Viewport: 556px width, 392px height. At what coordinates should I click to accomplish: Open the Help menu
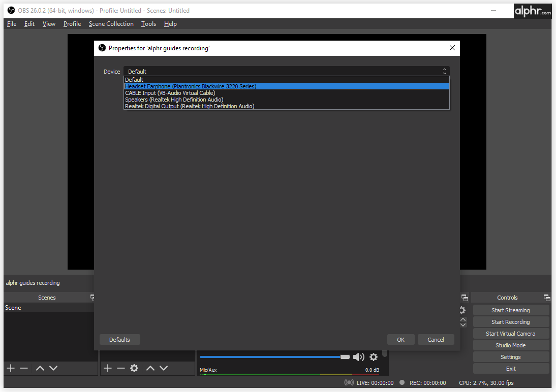click(x=170, y=24)
